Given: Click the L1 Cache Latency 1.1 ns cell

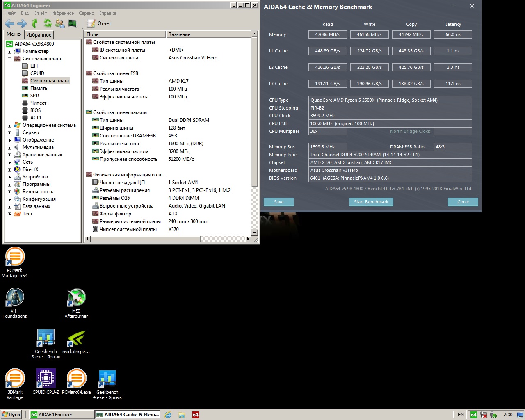Looking at the screenshot, I should [x=453, y=51].
